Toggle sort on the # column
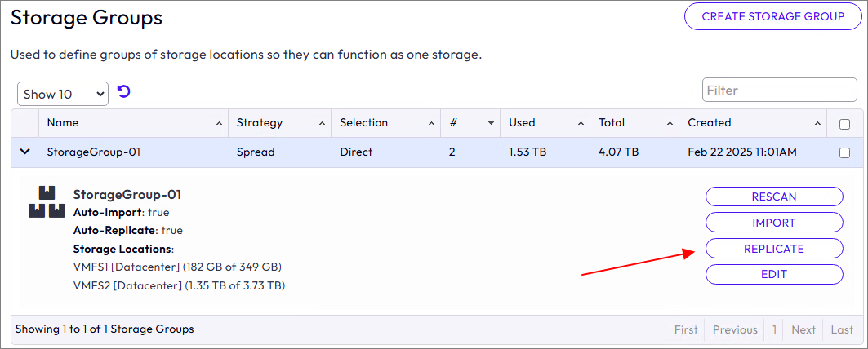 point(492,124)
